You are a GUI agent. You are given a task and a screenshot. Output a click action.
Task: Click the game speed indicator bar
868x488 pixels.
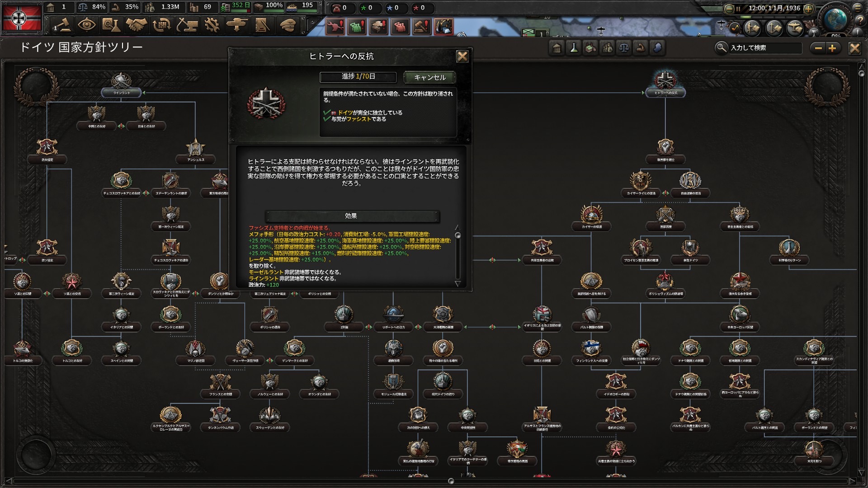point(769,17)
